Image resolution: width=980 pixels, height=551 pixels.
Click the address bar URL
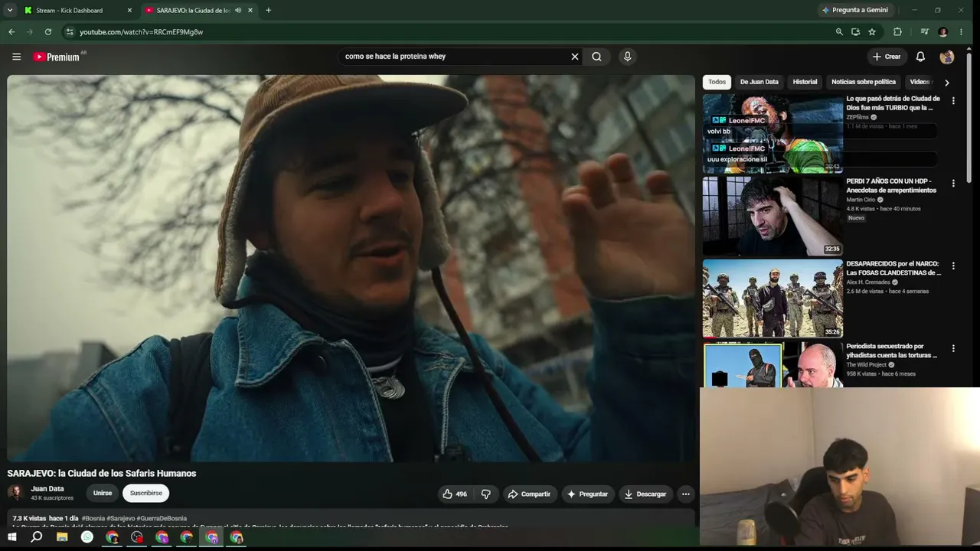point(142,32)
